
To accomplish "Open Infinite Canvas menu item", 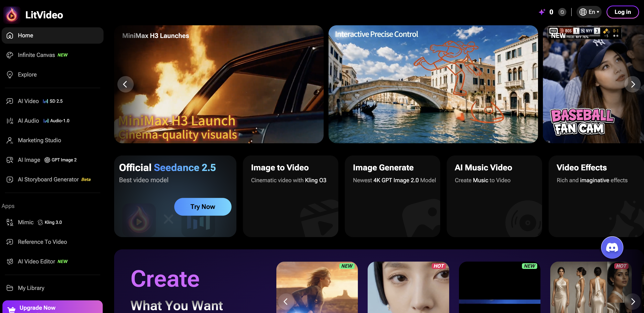I will tap(53, 55).
